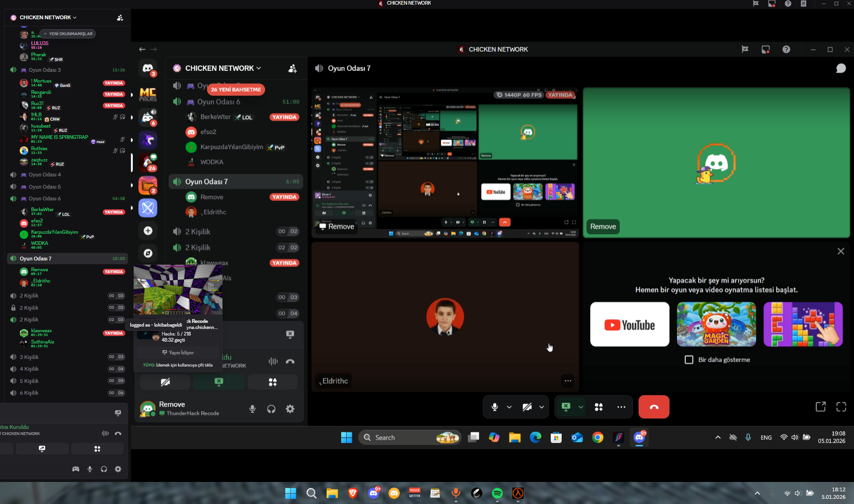This screenshot has height=504, width=854.
Task: Open Voicemeeter from the Windows taskbar
Action: (415, 493)
